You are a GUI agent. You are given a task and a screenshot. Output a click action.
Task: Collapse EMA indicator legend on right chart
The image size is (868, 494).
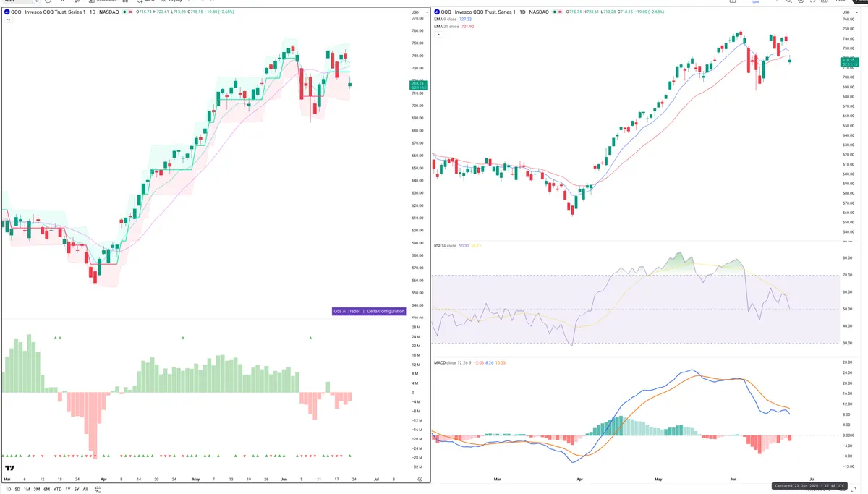click(438, 35)
